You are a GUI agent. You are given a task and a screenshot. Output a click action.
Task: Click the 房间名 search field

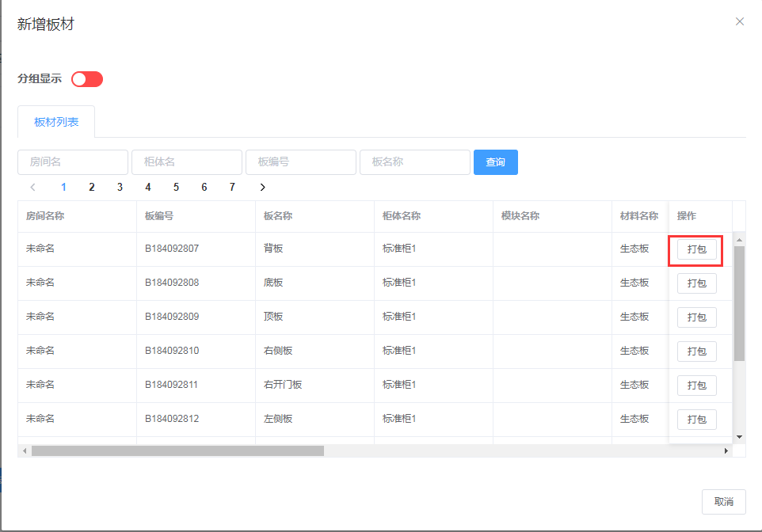[x=73, y=162]
